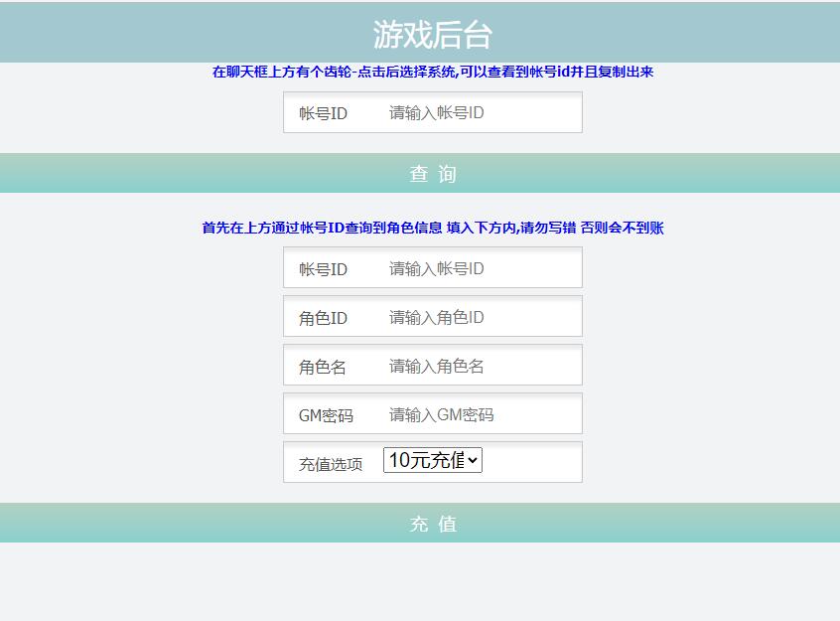Click the 游戏后台 page header title
Viewport: 840px width, 621px height.
(x=433, y=35)
